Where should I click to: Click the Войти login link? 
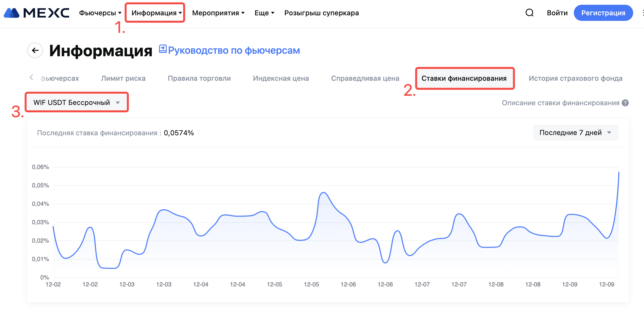point(557,13)
